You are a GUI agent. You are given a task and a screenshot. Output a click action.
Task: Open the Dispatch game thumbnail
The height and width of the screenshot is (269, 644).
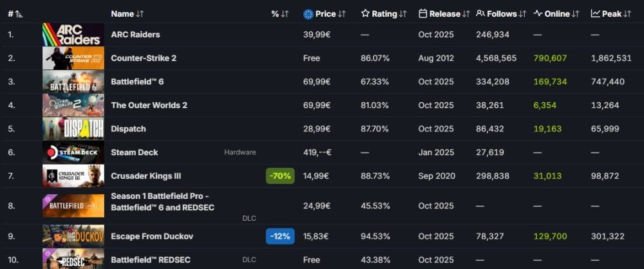73,129
